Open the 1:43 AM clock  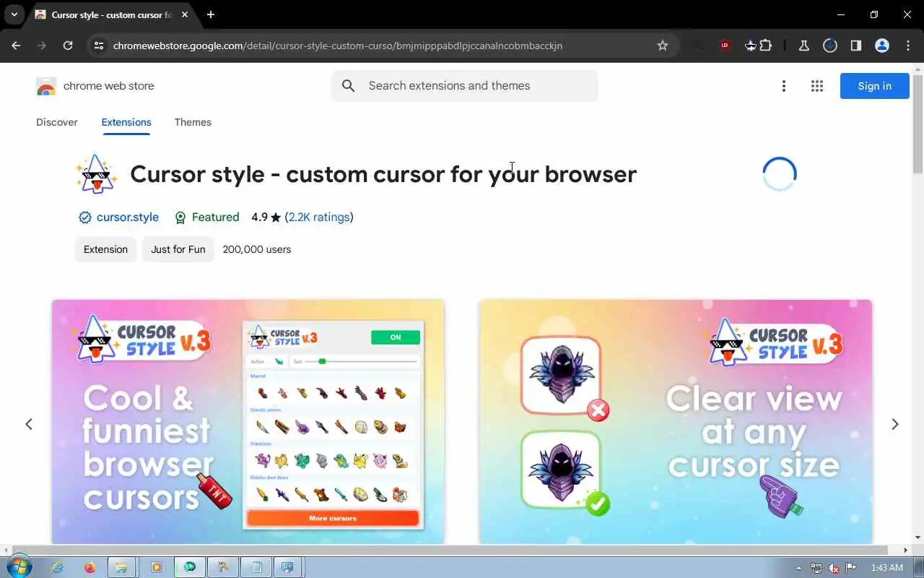[887, 568]
